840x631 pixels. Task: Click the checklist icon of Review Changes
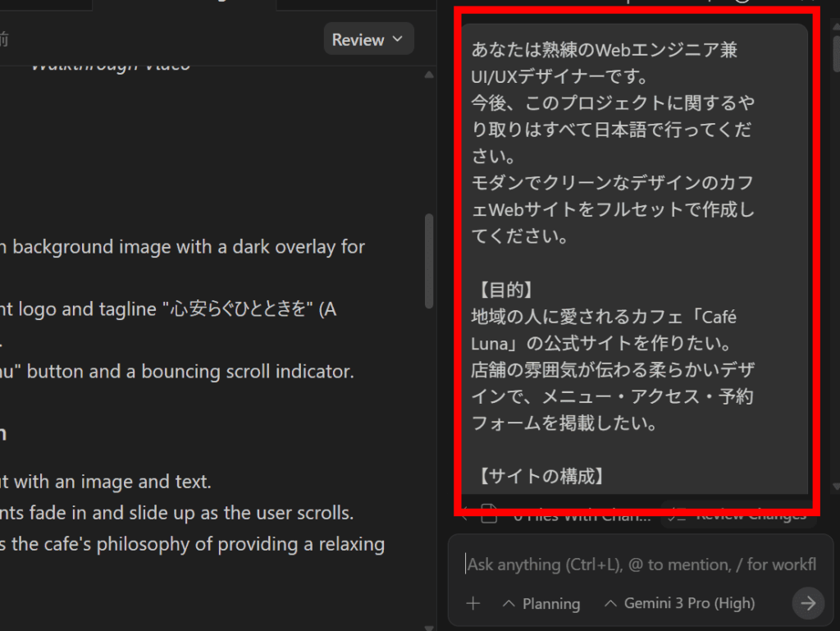[x=678, y=517]
